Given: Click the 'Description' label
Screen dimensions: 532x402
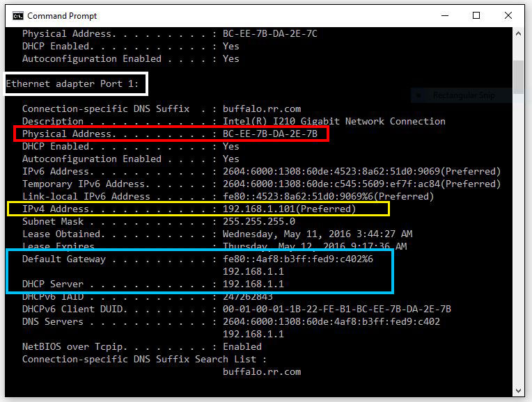Looking at the screenshot, I should pos(53,121).
